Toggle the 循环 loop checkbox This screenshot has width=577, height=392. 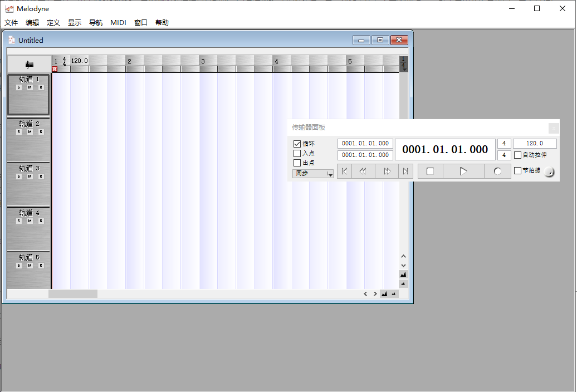pos(297,144)
